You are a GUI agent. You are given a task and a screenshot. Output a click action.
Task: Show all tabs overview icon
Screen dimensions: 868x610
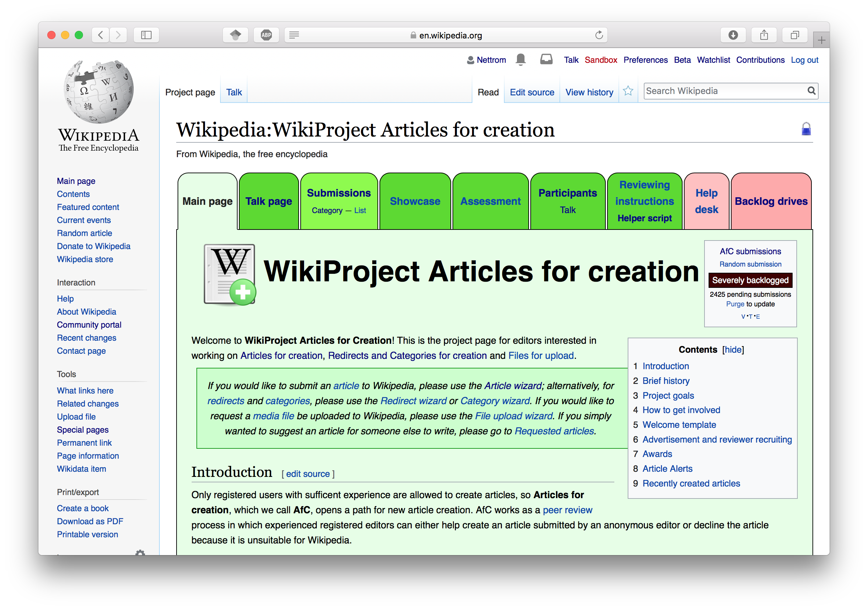(795, 35)
